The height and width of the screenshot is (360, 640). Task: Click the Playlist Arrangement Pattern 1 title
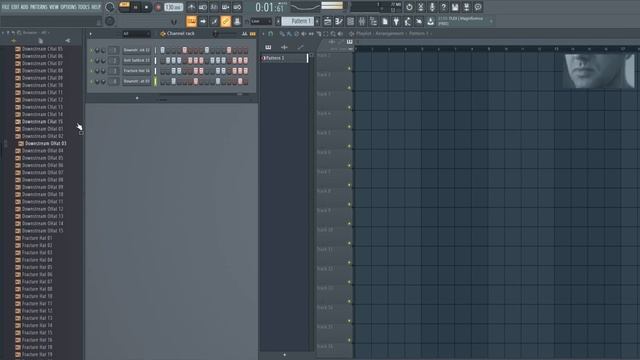coord(393,34)
